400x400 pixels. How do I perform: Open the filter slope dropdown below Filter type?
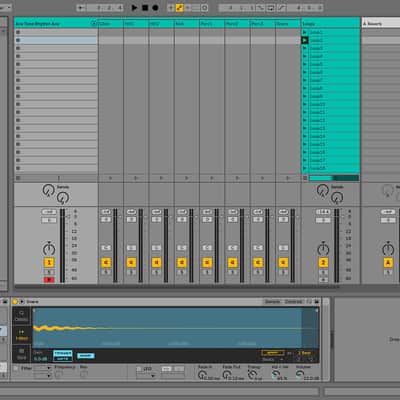point(42,376)
